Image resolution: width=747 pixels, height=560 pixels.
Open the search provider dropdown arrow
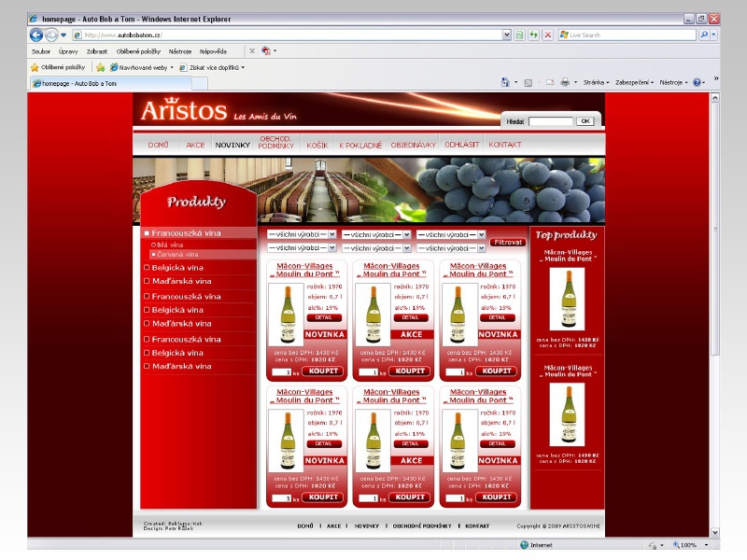(713, 35)
